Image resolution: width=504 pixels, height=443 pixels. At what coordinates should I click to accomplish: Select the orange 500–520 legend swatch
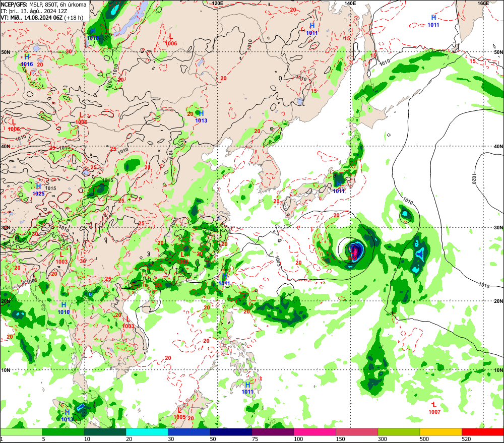(x=440, y=432)
